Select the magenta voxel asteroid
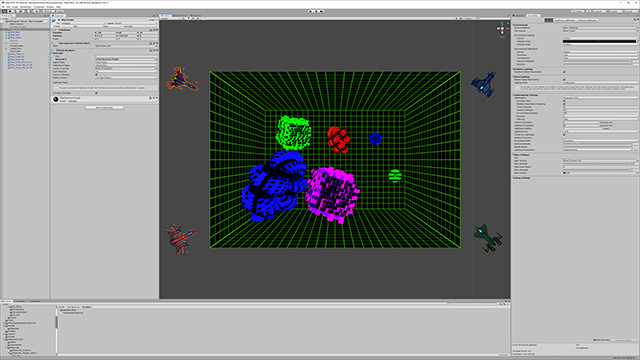640x360 pixels. 333,194
